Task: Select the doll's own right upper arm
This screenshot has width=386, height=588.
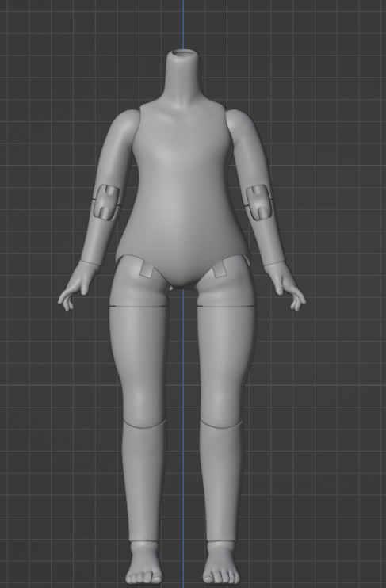Action: tap(117, 150)
